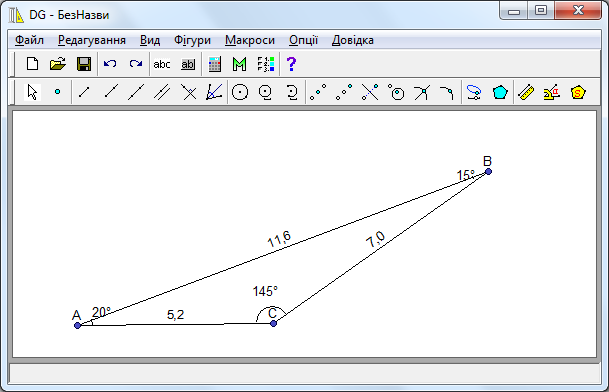Open the Фігури menu

pyautogui.click(x=192, y=40)
